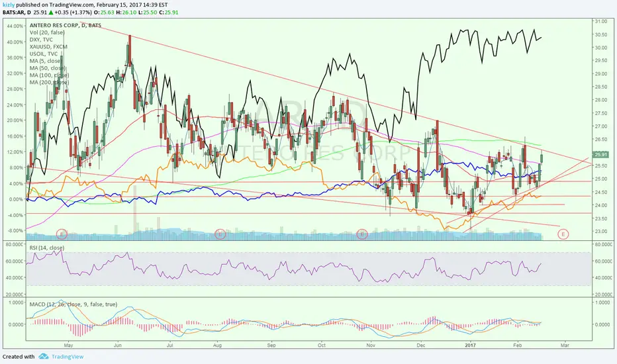The height and width of the screenshot is (364, 617).
Task: Select the 'ANTERO RES CORP, D, BATS' legend title
Action: point(66,25)
